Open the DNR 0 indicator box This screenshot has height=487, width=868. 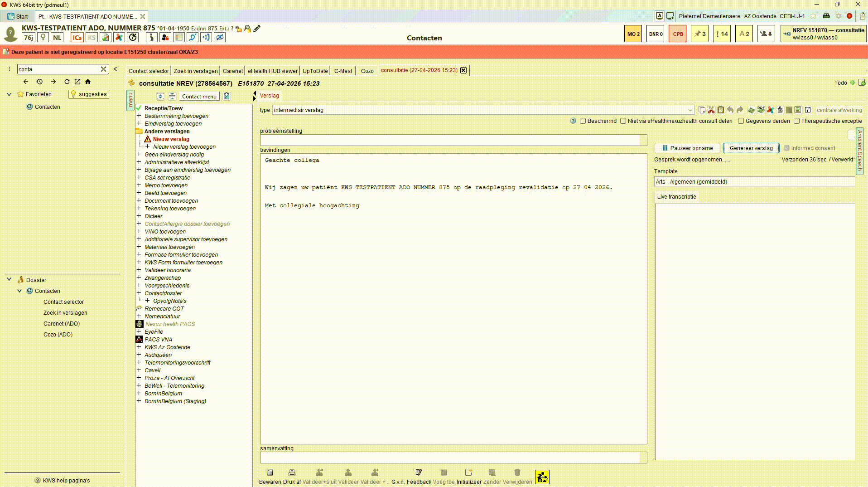[655, 34]
